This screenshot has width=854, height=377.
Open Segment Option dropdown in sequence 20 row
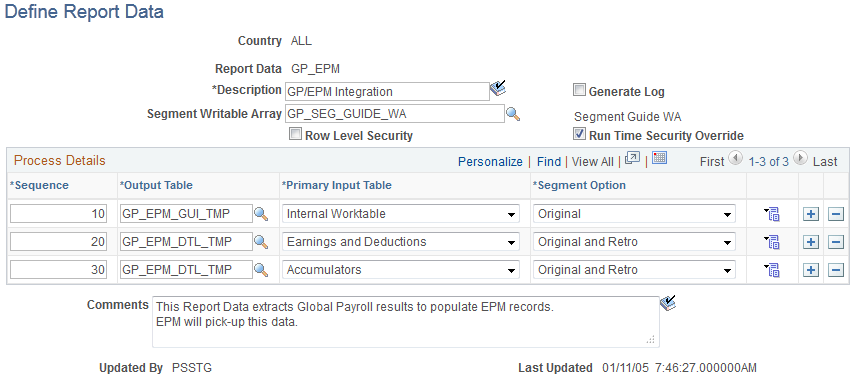[635, 241]
